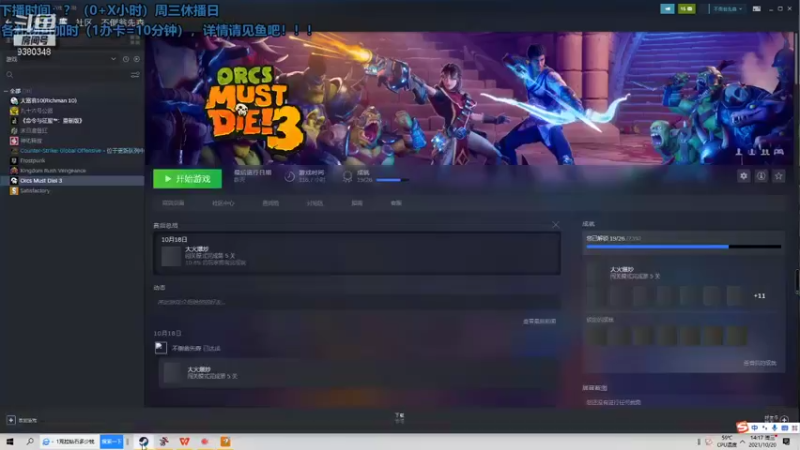This screenshot has width=800, height=450.
Task: Close the post-game summary panel
Action: [x=556, y=224]
